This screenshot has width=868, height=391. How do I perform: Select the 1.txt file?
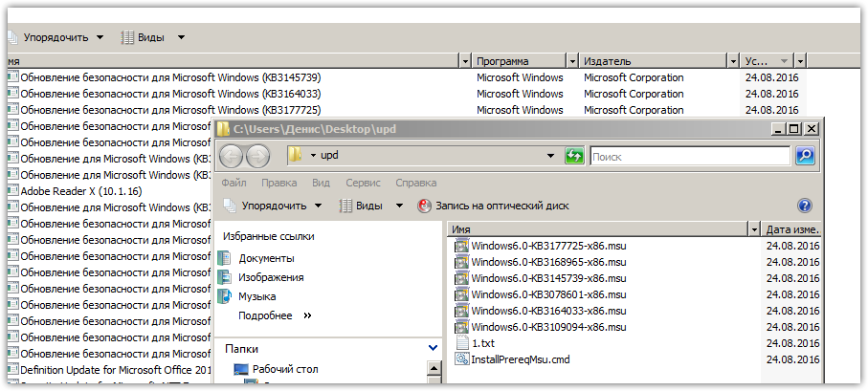coord(482,343)
